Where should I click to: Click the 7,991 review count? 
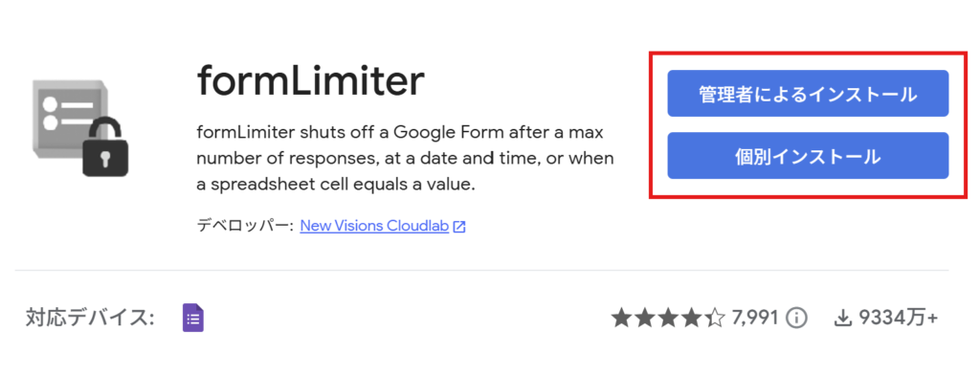754,318
